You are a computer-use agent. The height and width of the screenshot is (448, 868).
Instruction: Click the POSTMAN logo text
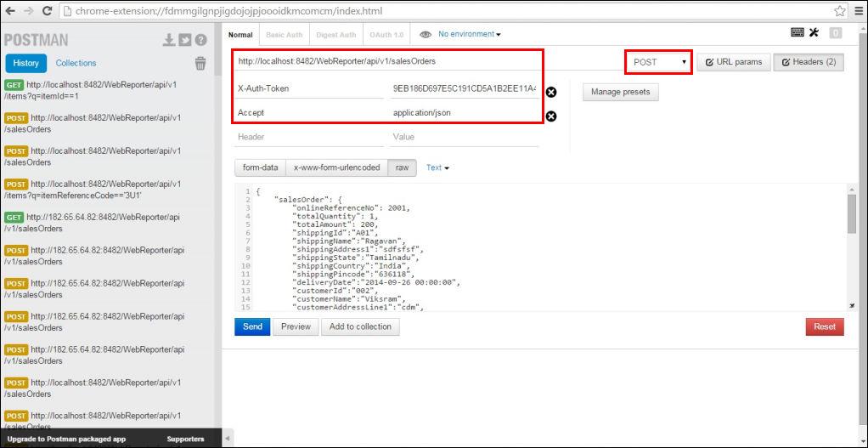(37, 40)
